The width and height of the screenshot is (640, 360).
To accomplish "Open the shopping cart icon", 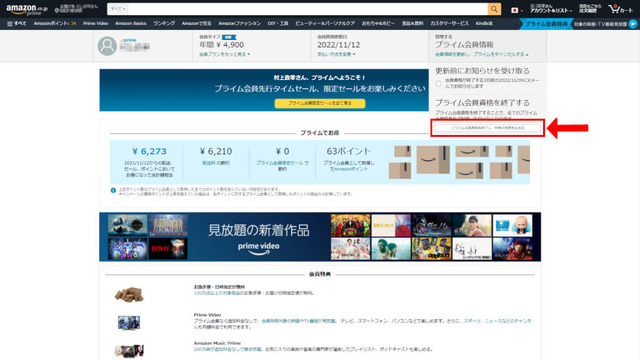I will tap(620, 9).
